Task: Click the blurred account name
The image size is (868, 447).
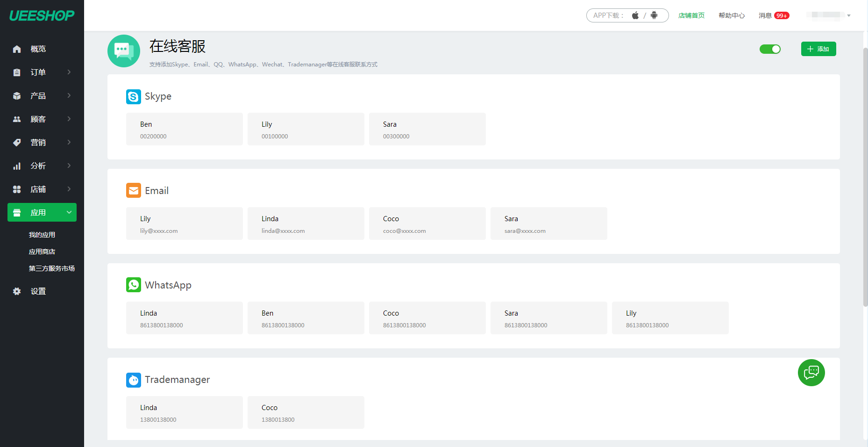Action: tap(825, 15)
